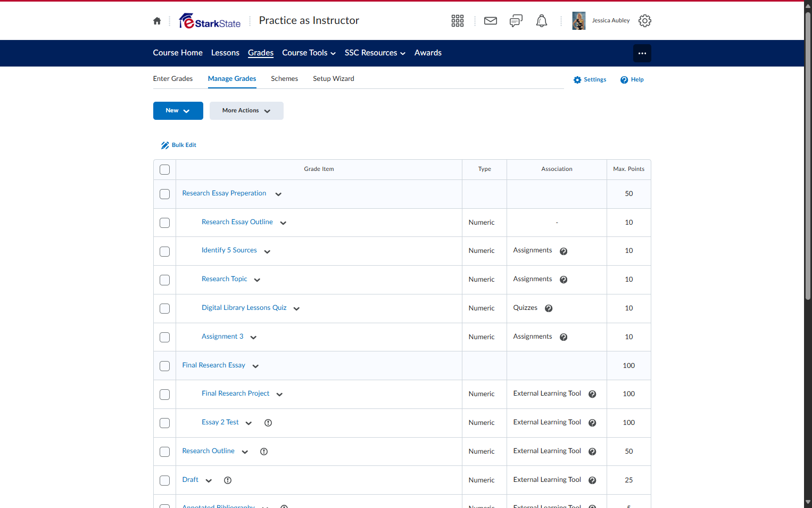View the warning icon beside Draft
This screenshot has width=812, height=508.
click(228, 480)
